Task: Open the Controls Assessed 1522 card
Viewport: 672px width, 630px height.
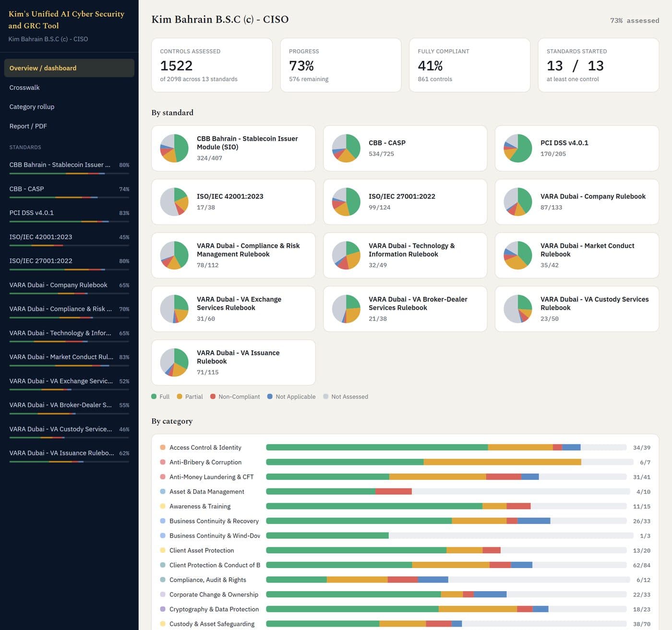Action: 212,65
